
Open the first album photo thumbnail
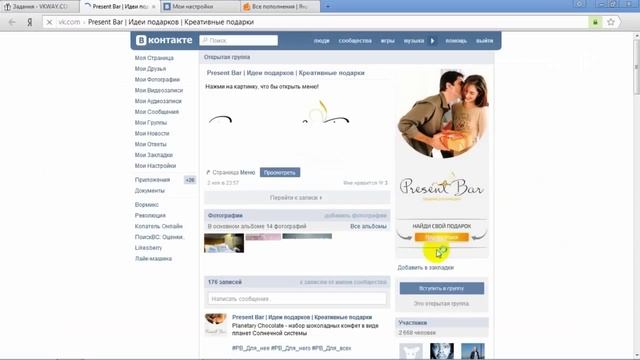[224, 243]
